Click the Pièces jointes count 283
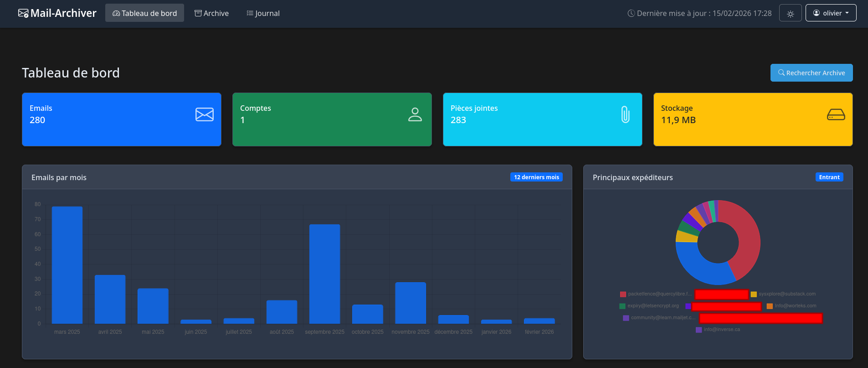The height and width of the screenshot is (368, 868). [x=458, y=120]
